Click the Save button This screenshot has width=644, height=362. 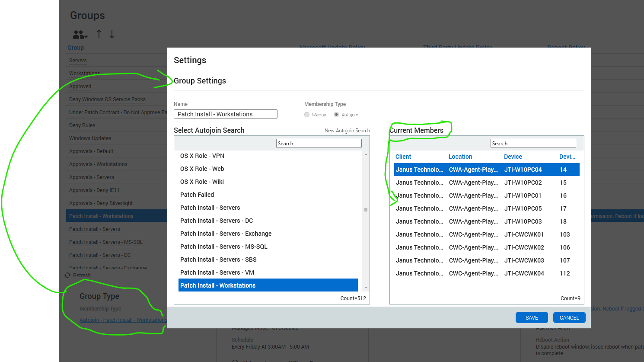532,317
